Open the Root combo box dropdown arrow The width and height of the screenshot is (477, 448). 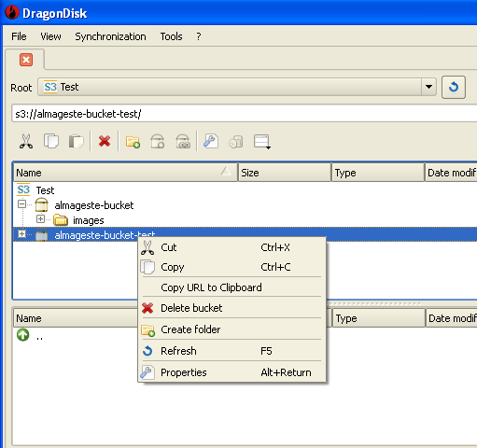tap(428, 87)
